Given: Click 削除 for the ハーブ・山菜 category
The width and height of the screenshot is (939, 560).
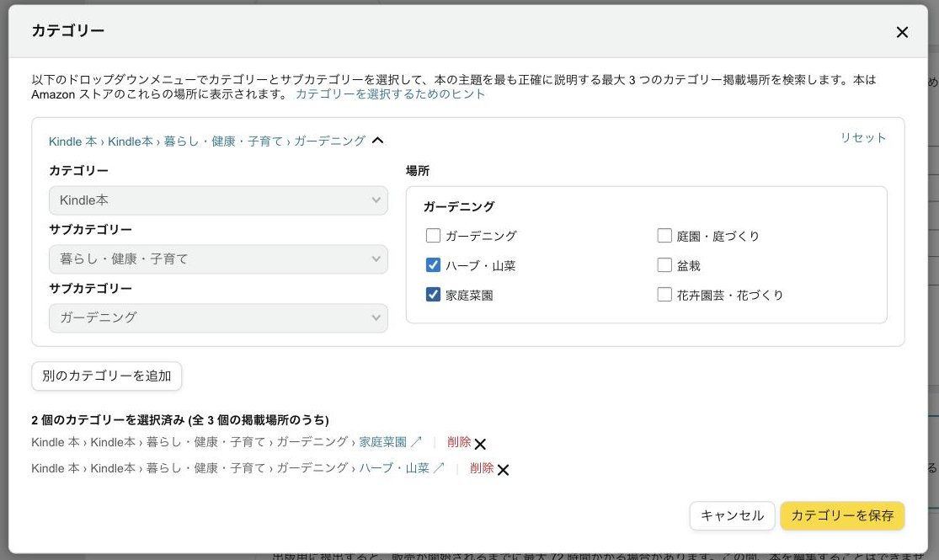Looking at the screenshot, I should pos(482,467).
